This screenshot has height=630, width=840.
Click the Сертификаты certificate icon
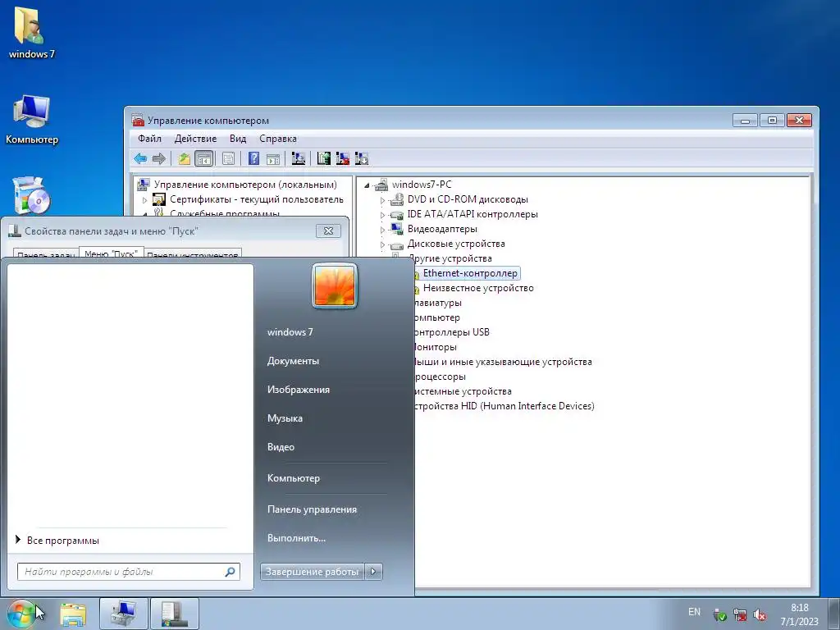coord(159,199)
